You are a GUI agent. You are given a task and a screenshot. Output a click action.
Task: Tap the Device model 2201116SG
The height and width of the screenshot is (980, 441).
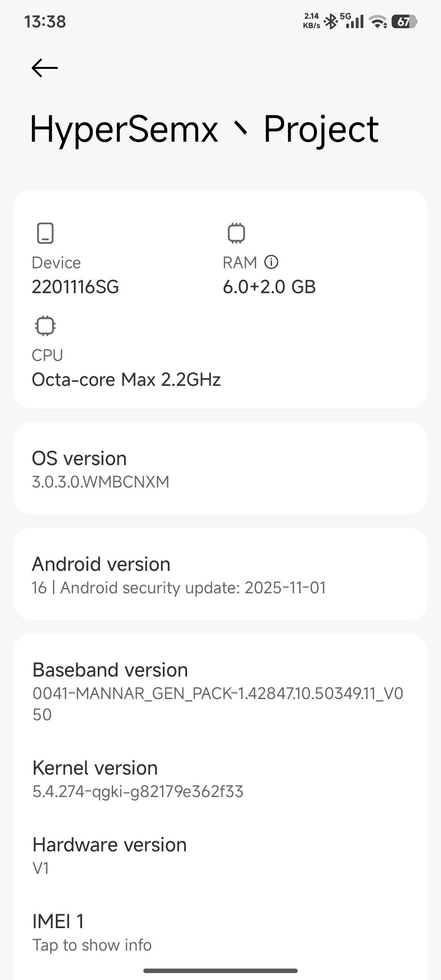(75, 287)
